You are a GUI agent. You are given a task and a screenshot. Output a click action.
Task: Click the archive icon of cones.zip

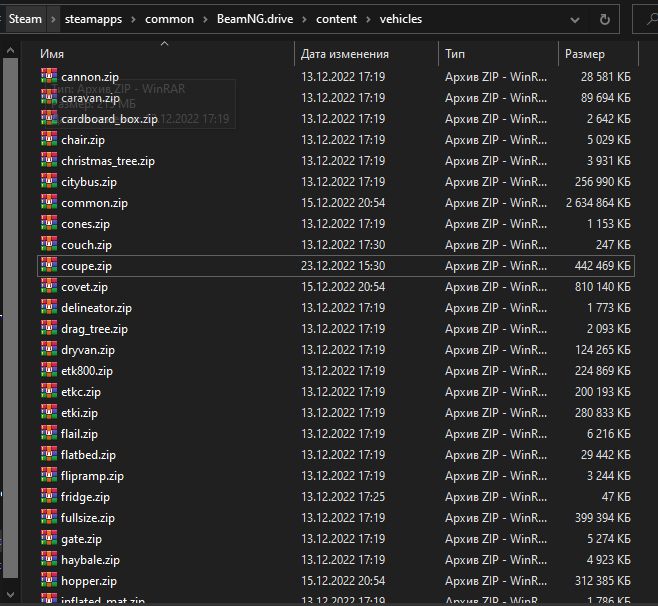point(49,223)
